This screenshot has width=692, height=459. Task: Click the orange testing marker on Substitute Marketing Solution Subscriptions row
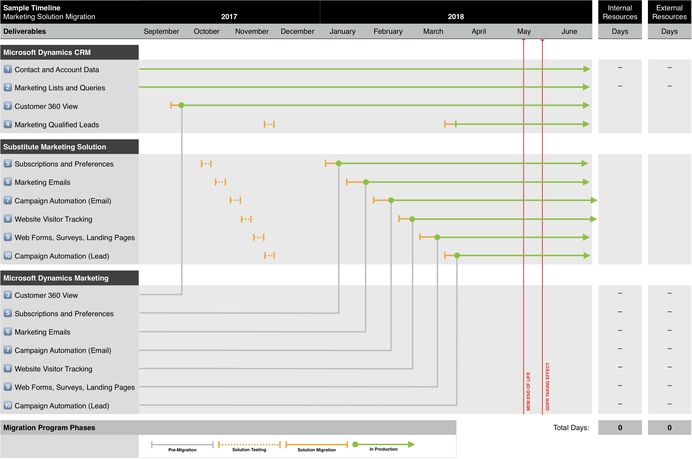206,164
